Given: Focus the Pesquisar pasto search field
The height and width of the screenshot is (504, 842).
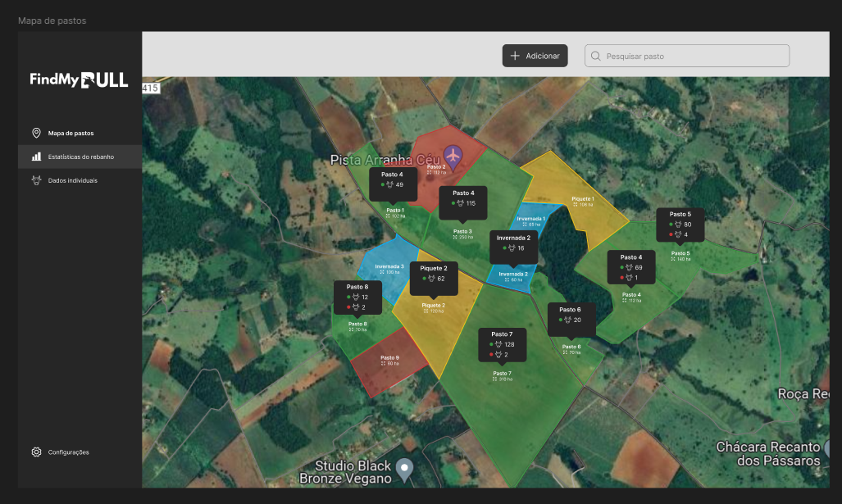Looking at the screenshot, I should click(693, 56).
